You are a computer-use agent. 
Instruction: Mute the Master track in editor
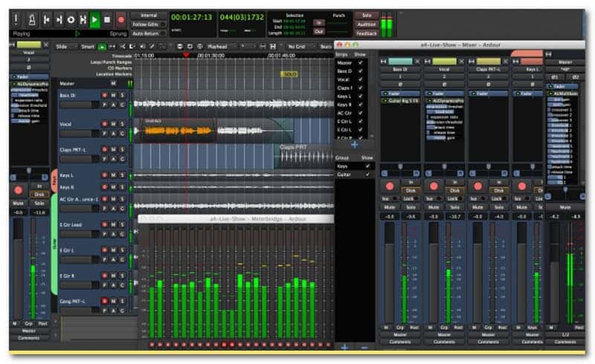pyautogui.click(x=114, y=83)
